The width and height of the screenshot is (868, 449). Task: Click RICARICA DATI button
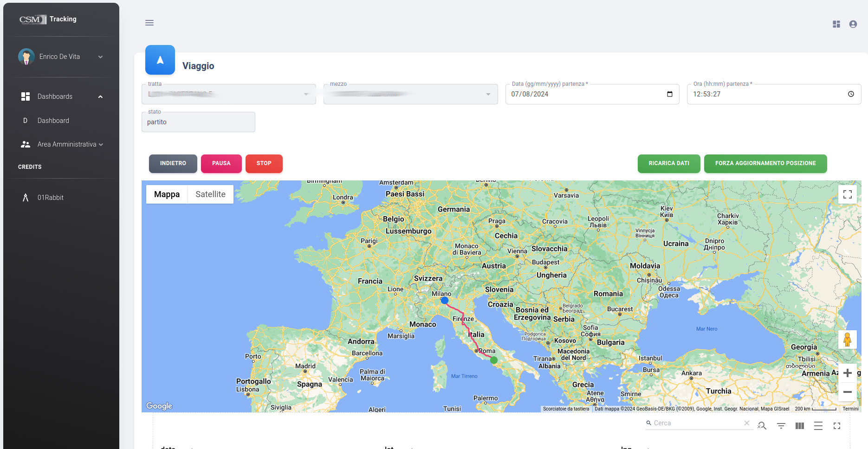click(x=669, y=163)
